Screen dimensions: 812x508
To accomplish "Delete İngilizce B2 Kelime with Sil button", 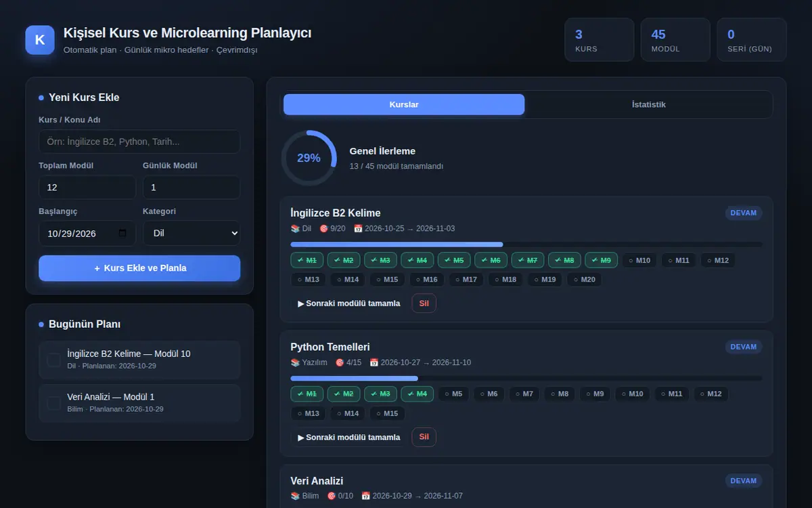I will pos(424,303).
